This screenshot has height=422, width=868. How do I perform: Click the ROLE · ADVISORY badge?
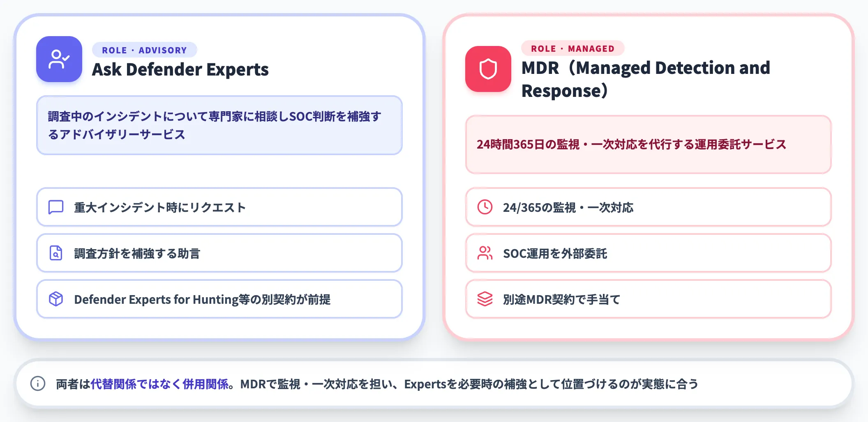[145, 50]
